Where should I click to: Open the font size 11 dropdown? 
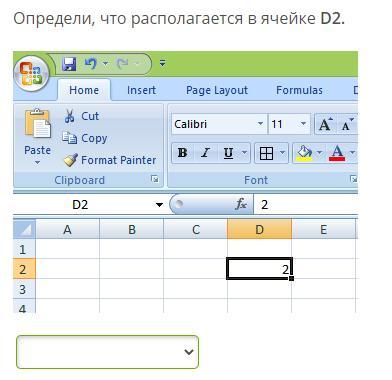point(303,124)
